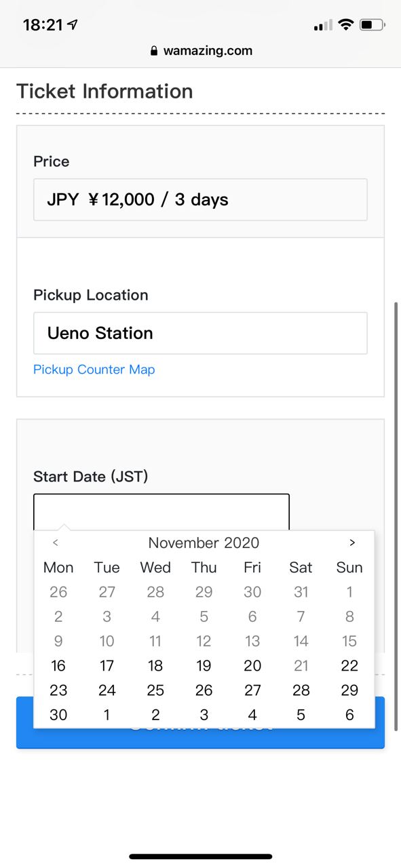Tap the blue Confirm ticket button
401x868 pixels.
(x=200, y=738)
